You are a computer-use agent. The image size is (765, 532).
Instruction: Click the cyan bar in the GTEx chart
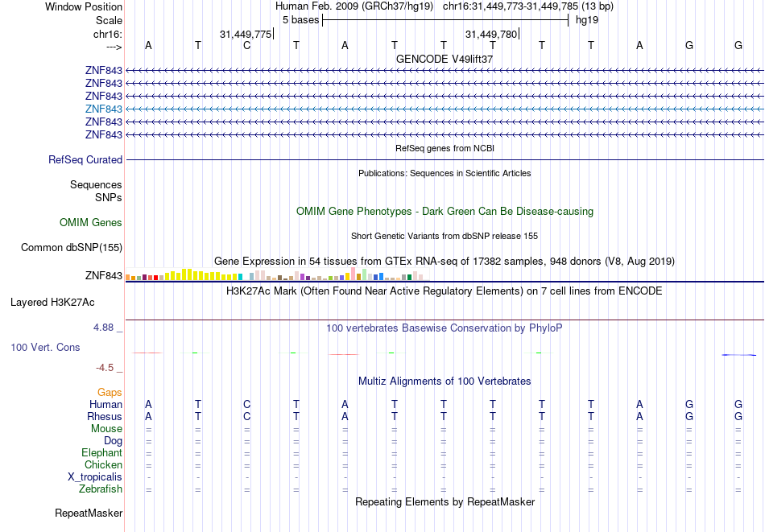pyautogui.click(x=240, y=277)
